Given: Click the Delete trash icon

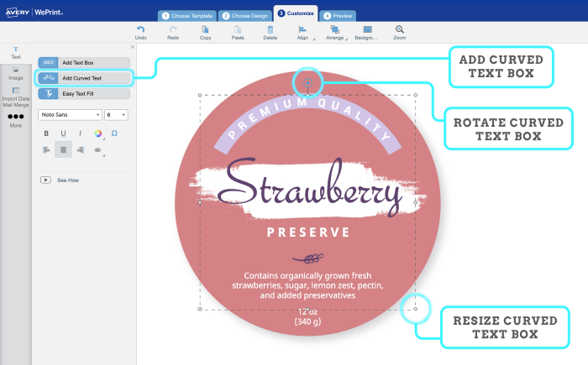Looking at the screenshot, I should tap(270, 30).
